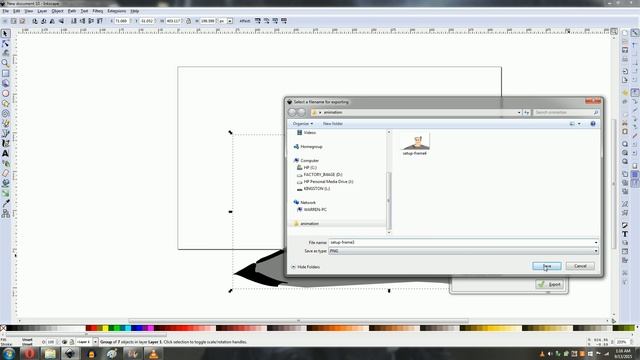Select the Pencil freehand tool
Screen dimensions: 640x360
click(x=5, y=123)
